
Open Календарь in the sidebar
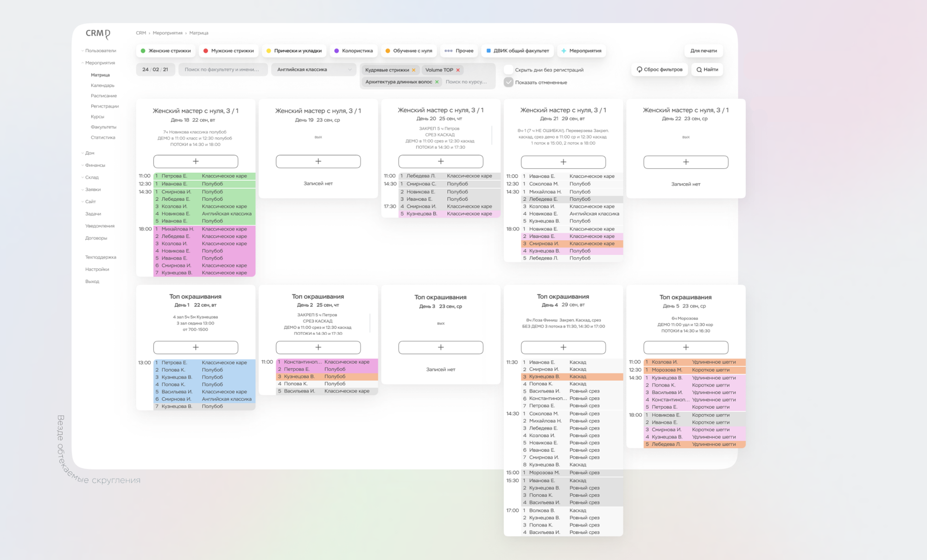pos(102,85)
